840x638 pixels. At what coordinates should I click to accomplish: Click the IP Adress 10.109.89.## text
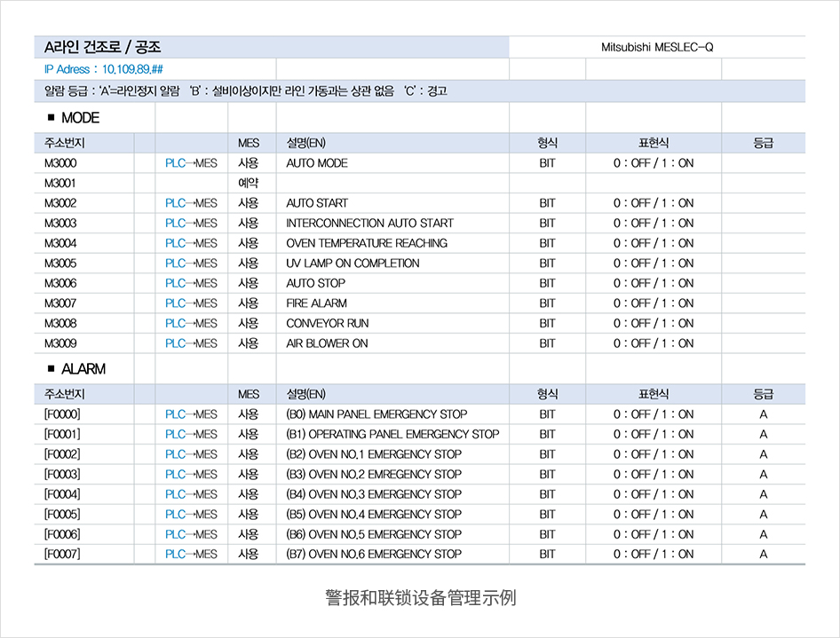pos(103,69)
